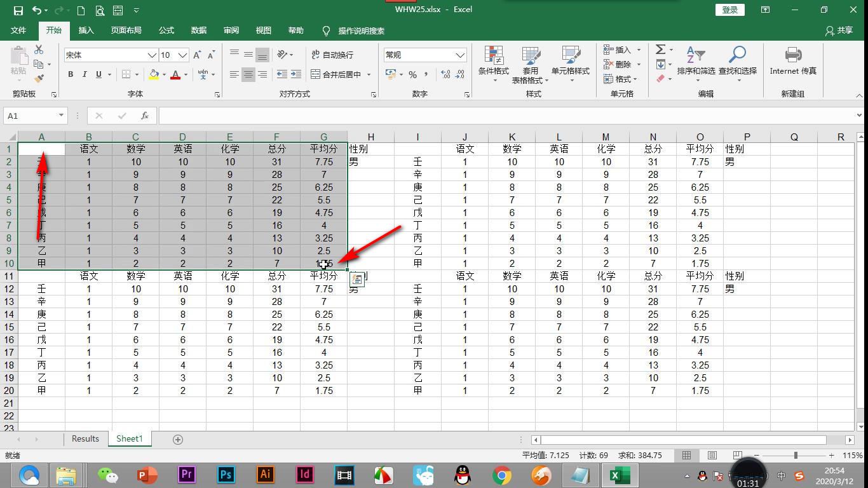Click the Cut scissors icon
The width and height of the screenshot is (868, 488).
click(39, 50)
